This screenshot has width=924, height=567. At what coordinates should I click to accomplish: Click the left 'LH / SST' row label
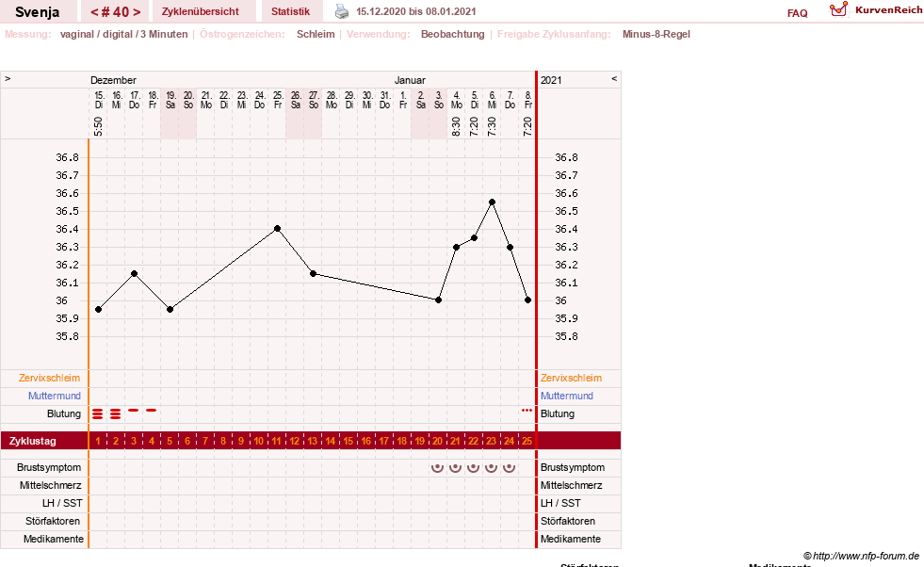tap(62, 503)
